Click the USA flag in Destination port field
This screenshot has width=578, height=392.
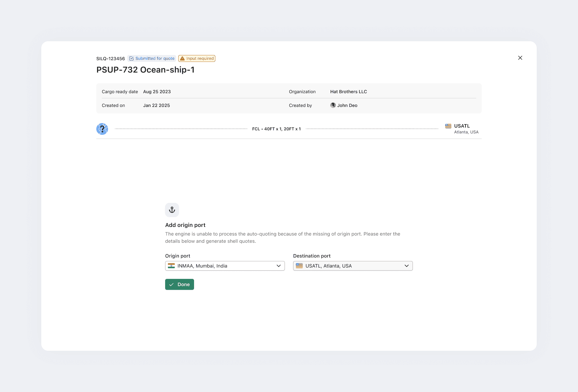click(299, 266)
